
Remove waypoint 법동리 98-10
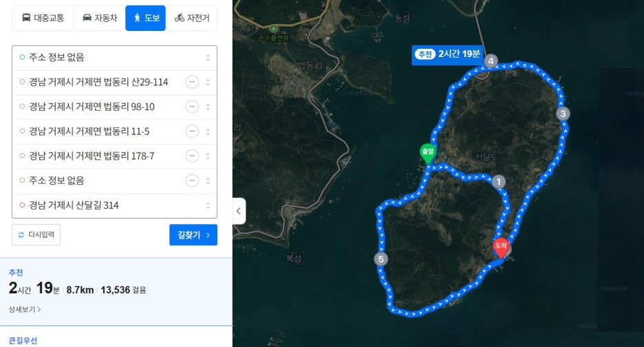click(x=192, y=107)
